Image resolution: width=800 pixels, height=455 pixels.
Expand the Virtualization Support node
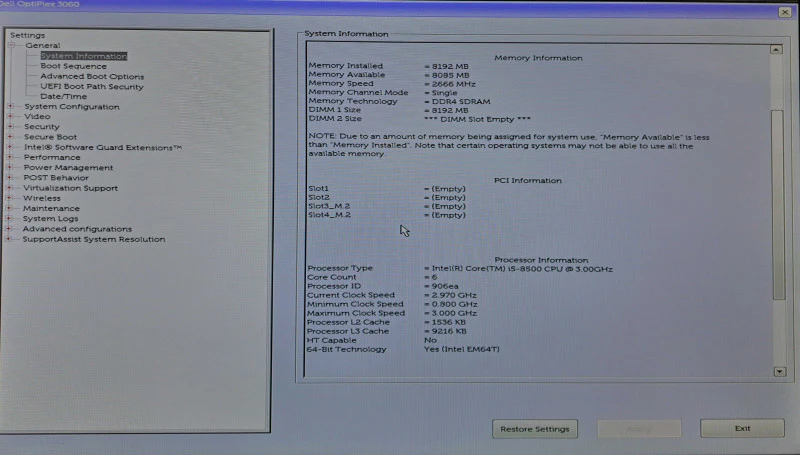[10, 188]
